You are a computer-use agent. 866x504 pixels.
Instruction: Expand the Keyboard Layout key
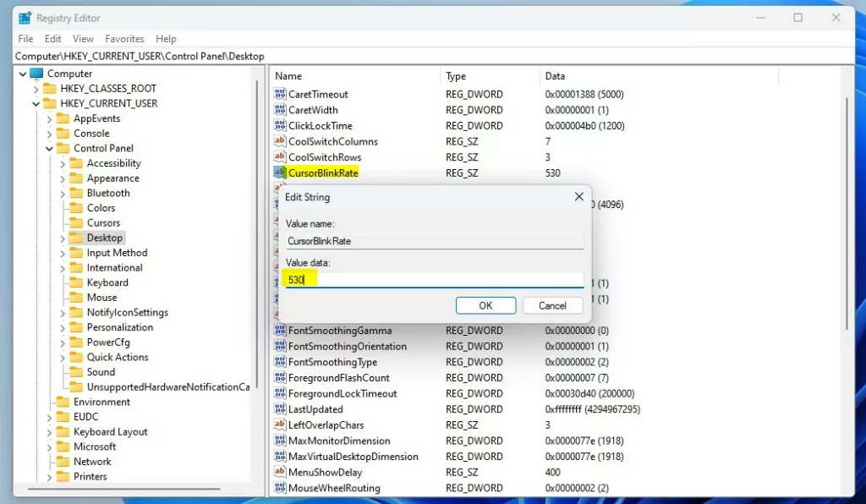point(49,431)
